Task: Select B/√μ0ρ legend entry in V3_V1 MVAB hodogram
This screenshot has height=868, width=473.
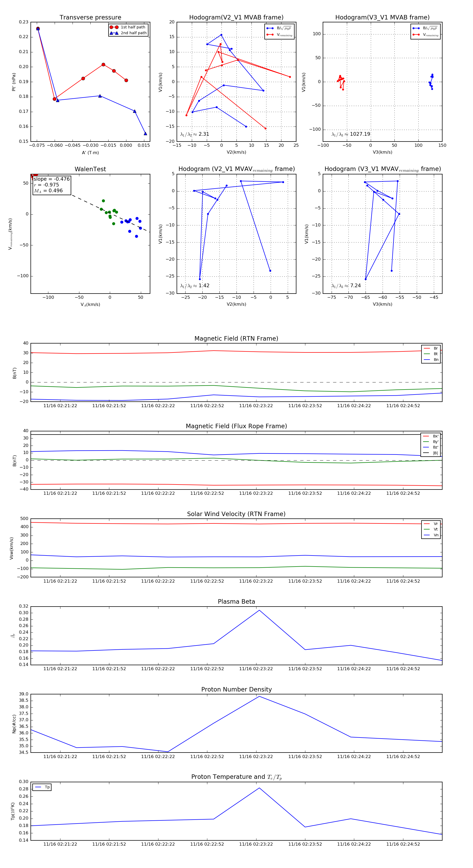Action: tap(425, 28)
